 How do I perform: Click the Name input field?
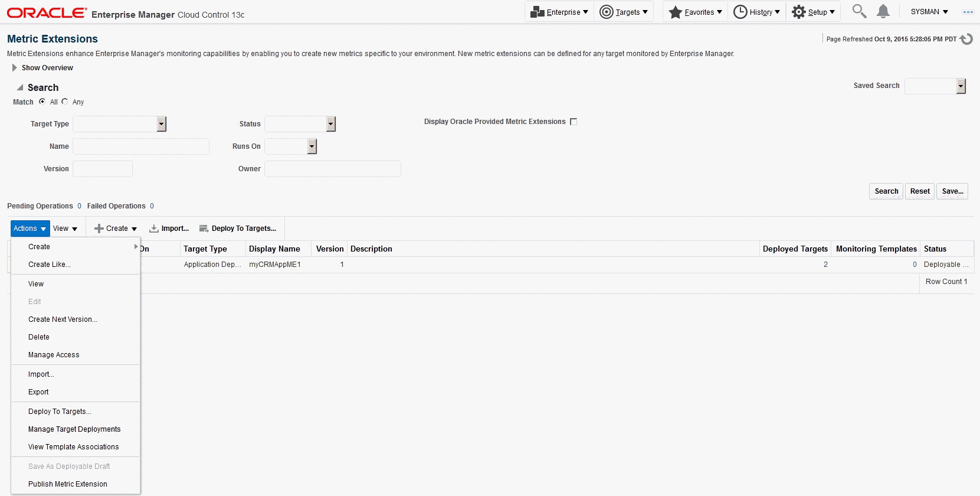141,146
